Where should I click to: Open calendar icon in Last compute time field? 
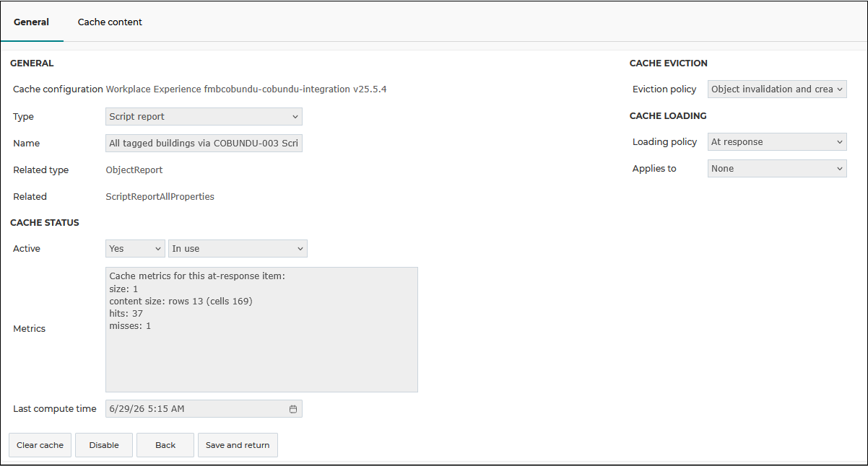coord(293,409)
